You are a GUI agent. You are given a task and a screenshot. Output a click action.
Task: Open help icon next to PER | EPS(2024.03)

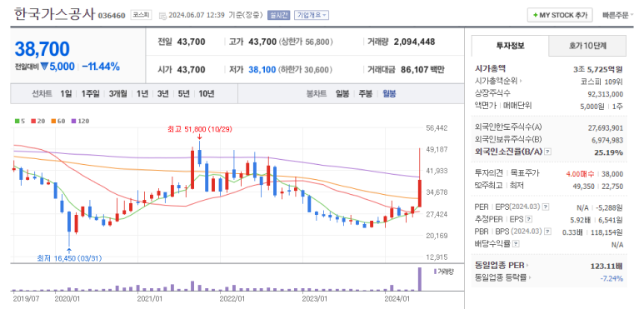click(546, 207)
